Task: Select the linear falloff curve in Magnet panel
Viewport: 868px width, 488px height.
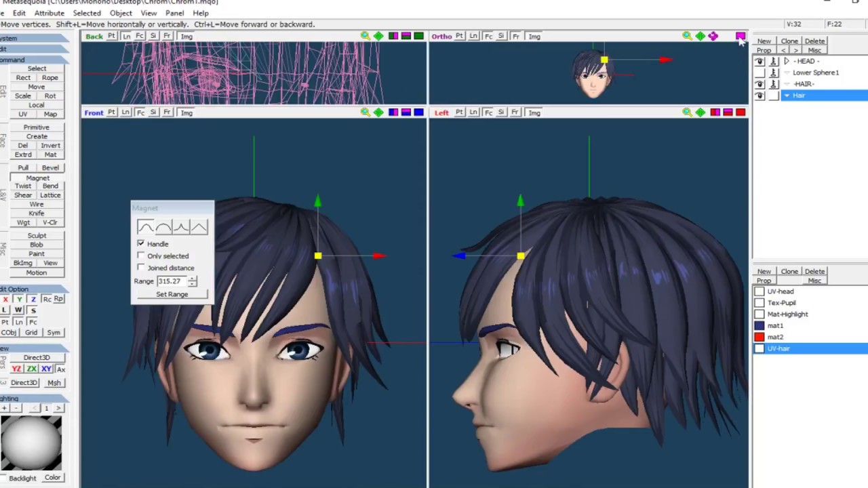Action: 199,227
